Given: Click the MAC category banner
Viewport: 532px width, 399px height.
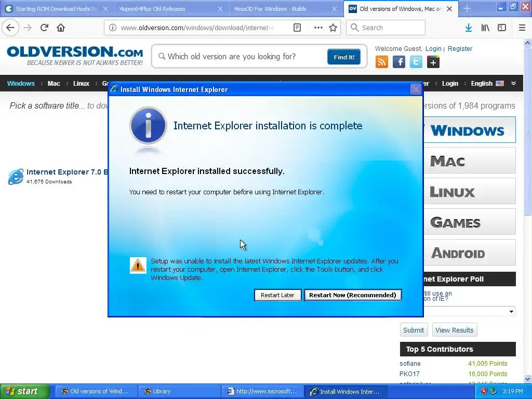Looking at the screenshot, I should point(470,161).
